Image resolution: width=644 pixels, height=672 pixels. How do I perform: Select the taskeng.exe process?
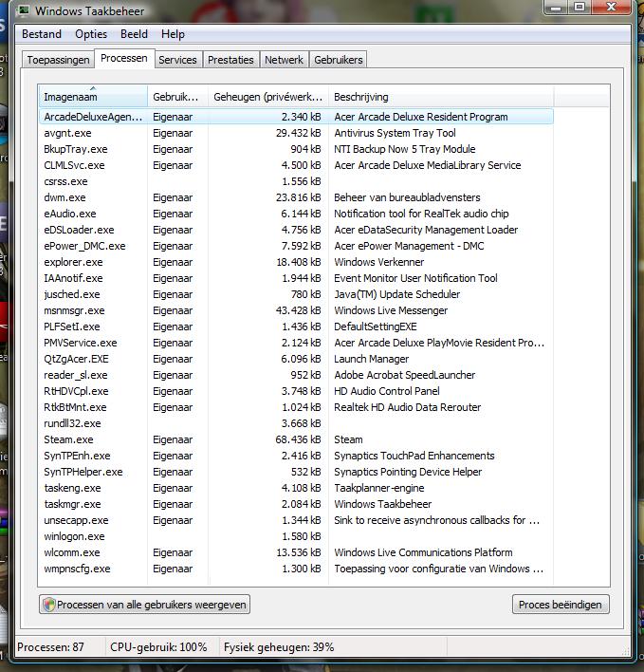296,488
